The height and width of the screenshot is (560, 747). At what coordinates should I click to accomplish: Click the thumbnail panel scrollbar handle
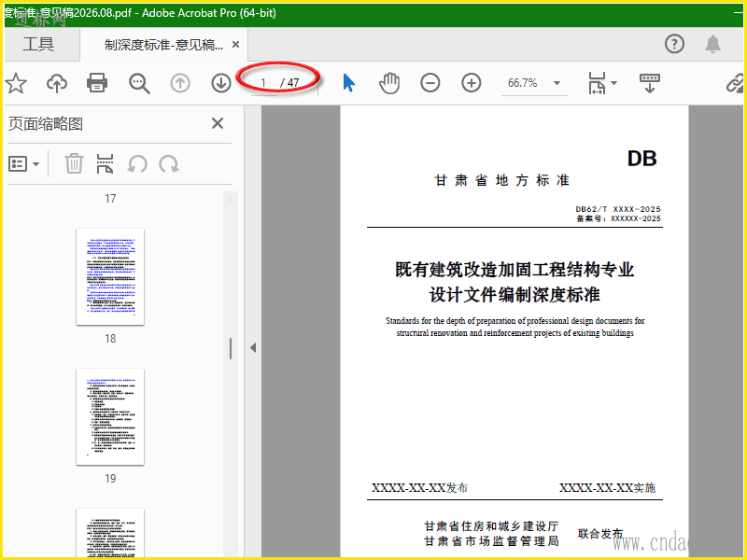pyautogui.click(x=231, y=348)
